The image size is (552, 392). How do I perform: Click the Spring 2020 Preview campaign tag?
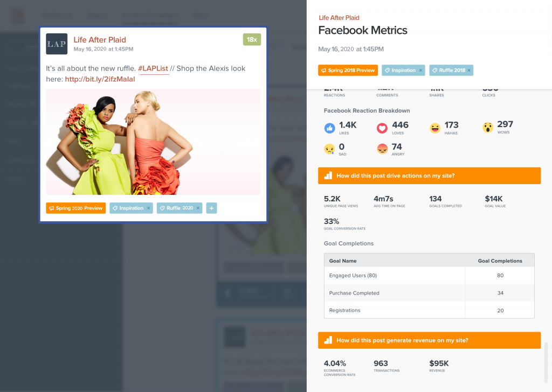tap(75, 208)
